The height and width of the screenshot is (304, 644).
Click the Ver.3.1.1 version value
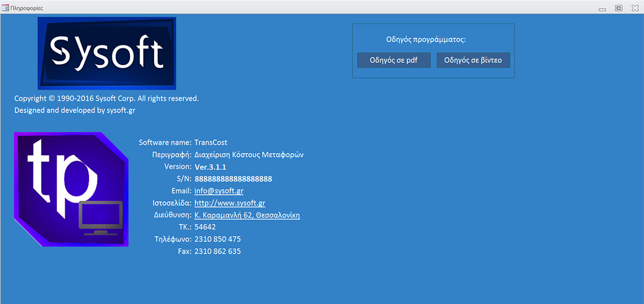pos(210,167)
